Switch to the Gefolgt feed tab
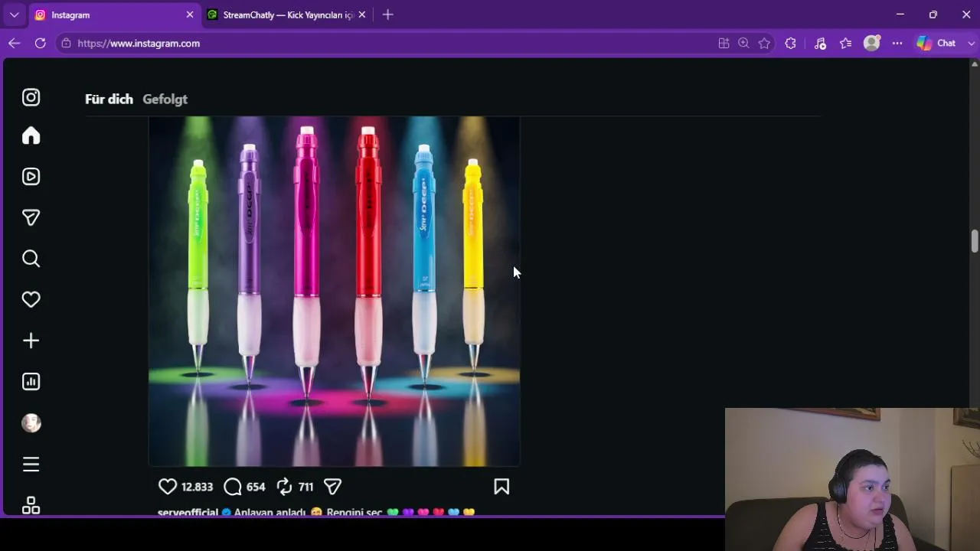This screenshot has height=551, width=980. [x=165, y=99]
